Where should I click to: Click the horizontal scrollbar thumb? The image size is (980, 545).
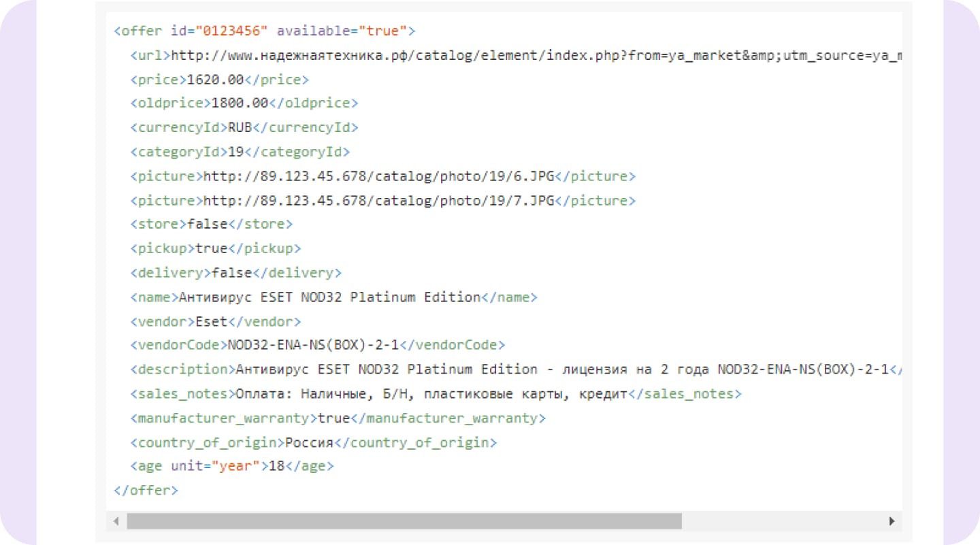click(x=404, y=522)
